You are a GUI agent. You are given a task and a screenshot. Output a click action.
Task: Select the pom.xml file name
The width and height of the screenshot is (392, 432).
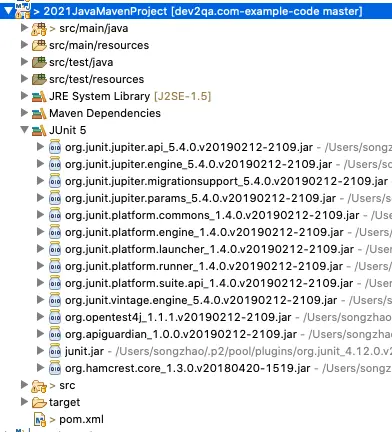click(81, 419)
